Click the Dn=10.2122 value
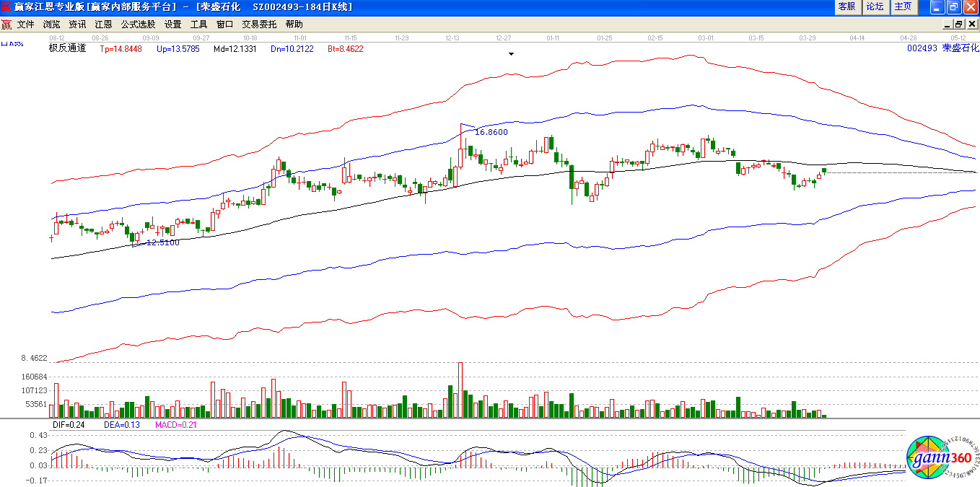 (x=292, y=49)
